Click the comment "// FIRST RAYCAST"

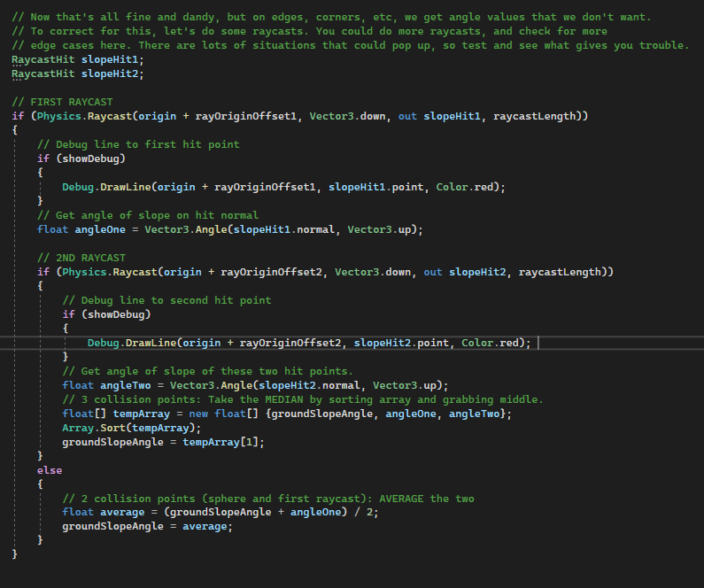pyautogui.click(x=62, y=102)
